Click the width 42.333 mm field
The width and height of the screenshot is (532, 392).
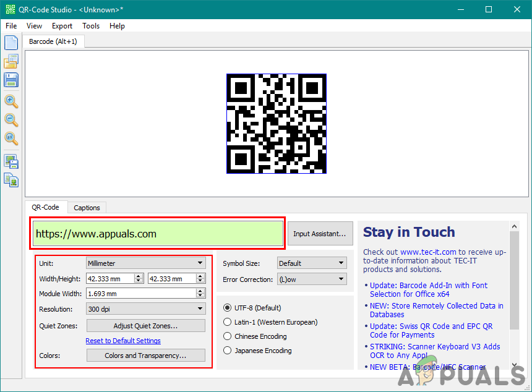click(111, 279)
